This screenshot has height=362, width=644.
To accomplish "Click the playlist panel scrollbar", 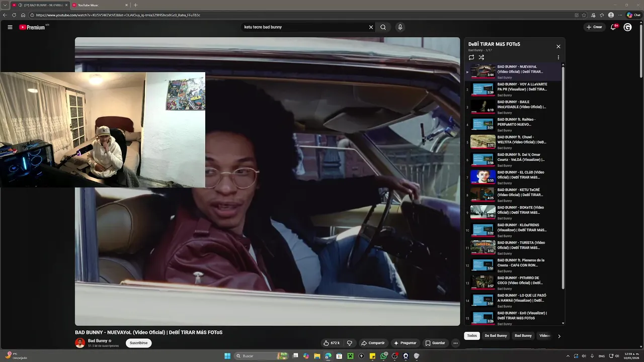I will [x=563, y=177].
